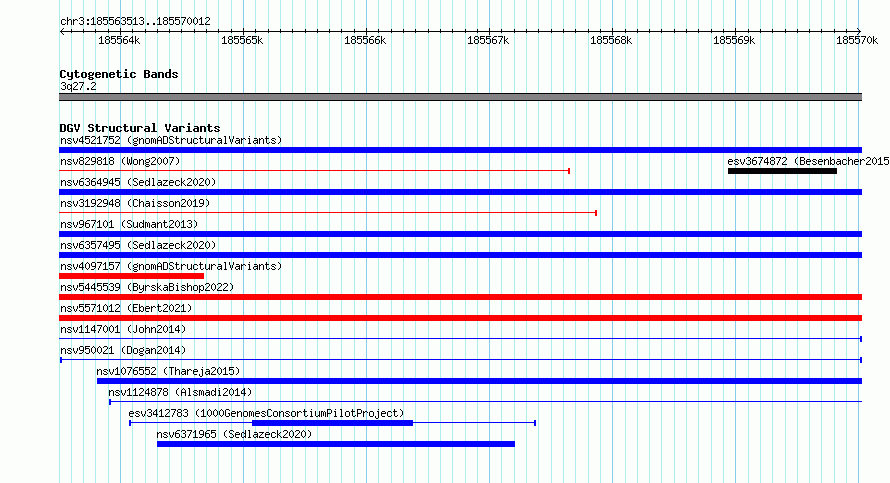Select the nsv5571012 red bar
Screen dimensions: 890x483
point(460,318)
